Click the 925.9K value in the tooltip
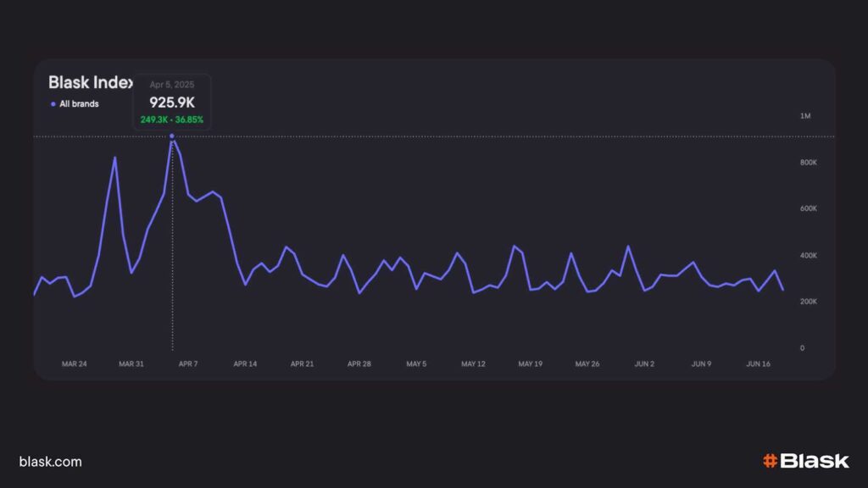Image resolution: width=868 pixels, height=488 pixels. (172, 103)
